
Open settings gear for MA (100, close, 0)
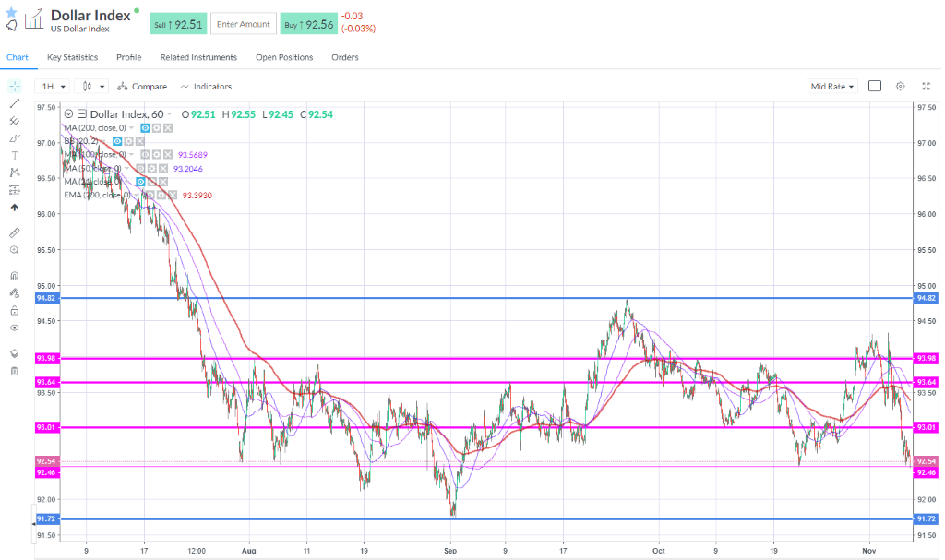[x=157, y=154]
